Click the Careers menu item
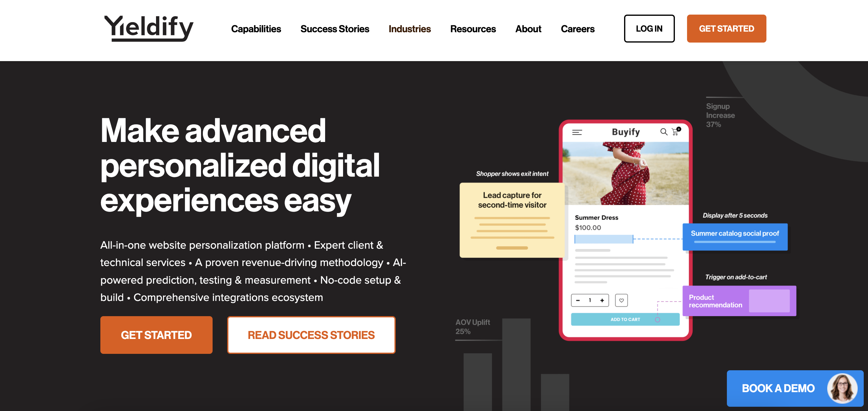 click(x=578, y=29)
